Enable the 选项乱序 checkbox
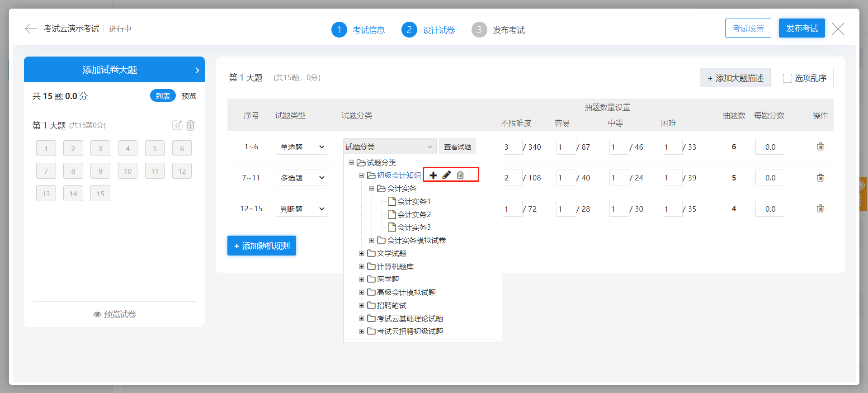868x393 pixels. (x=787, y=78)
